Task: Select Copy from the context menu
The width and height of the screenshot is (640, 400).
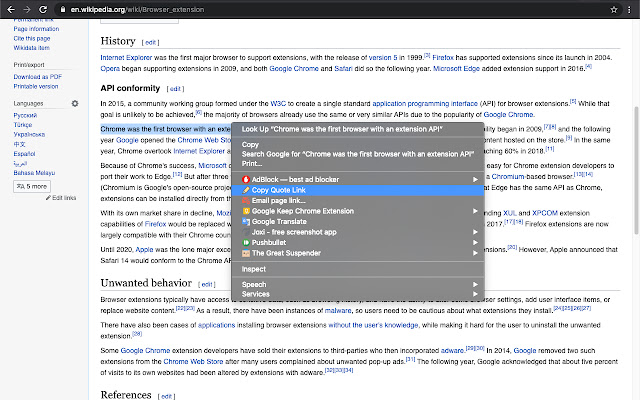Action: click(358, 145)
